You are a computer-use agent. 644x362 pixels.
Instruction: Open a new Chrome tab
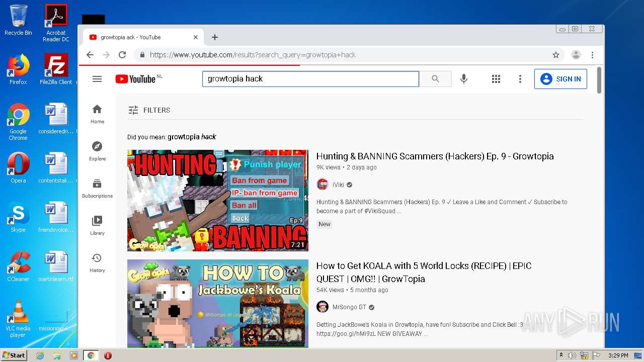(x=215, y=37)
